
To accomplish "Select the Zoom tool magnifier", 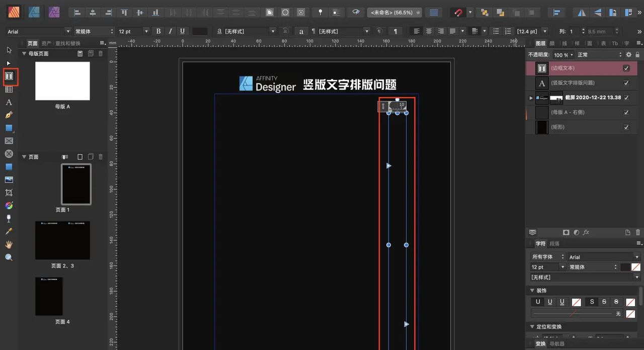I will [x=8, y=257].
